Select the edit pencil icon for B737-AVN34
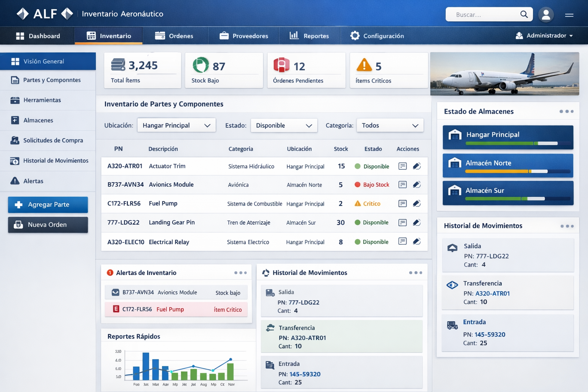588x392 pixels. point(417,184)
